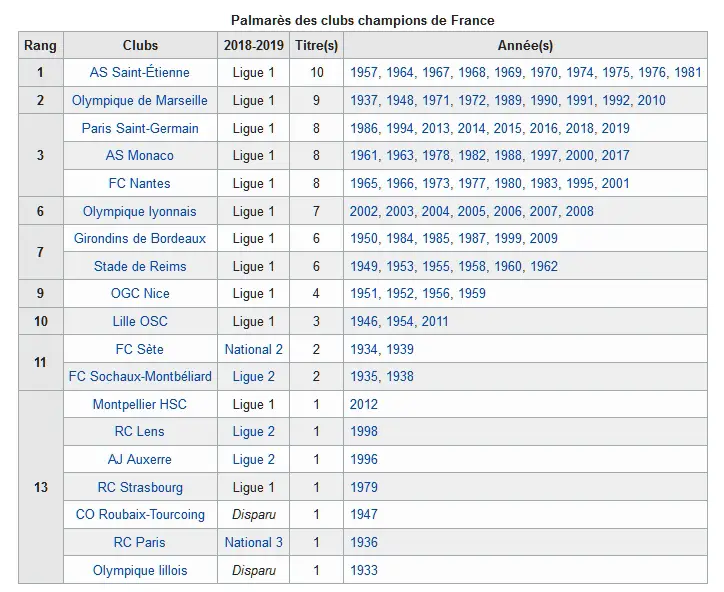Open the 2002 season link for Lyon
The height and width of the screenshot is (592, 724).
coord(364,211)
